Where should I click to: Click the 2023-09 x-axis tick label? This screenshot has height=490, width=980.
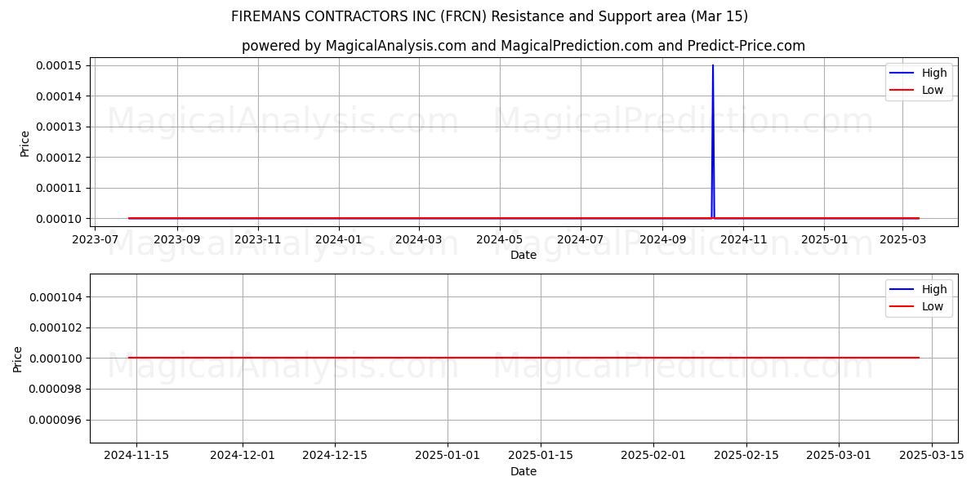point(177,239)
